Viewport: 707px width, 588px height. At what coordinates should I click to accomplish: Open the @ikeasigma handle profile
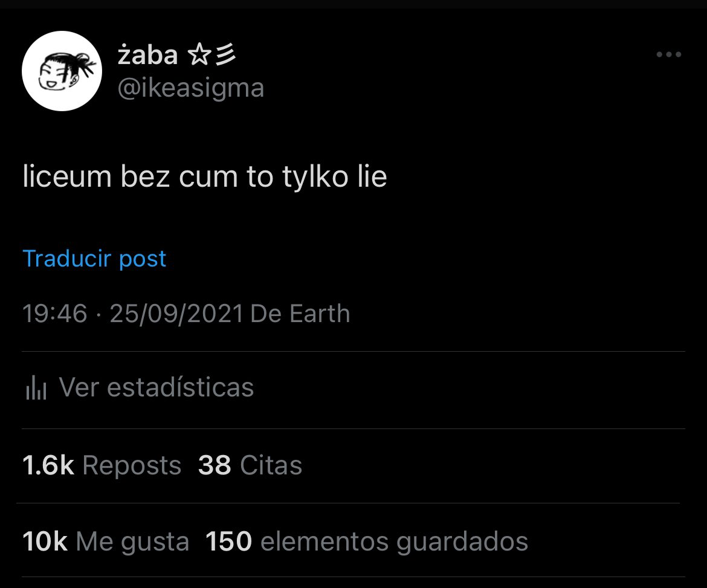click(x=190, y=88)
